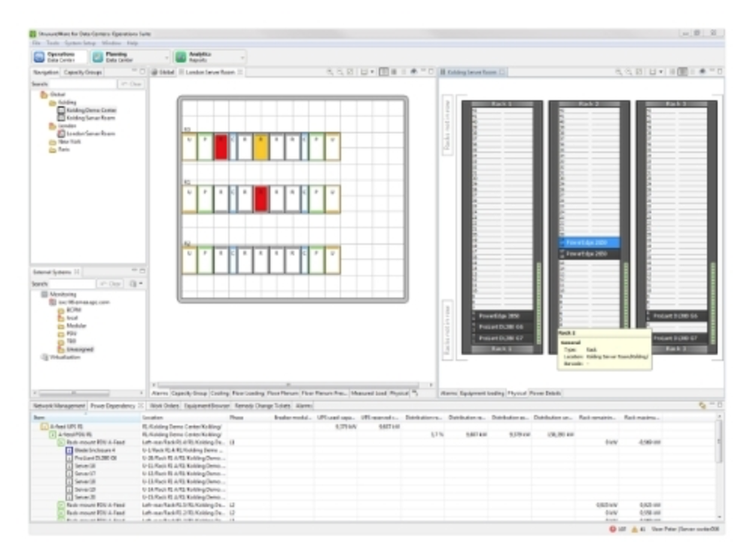Open the Analytics perspective dropdown arrow

(x=242, y=57)
